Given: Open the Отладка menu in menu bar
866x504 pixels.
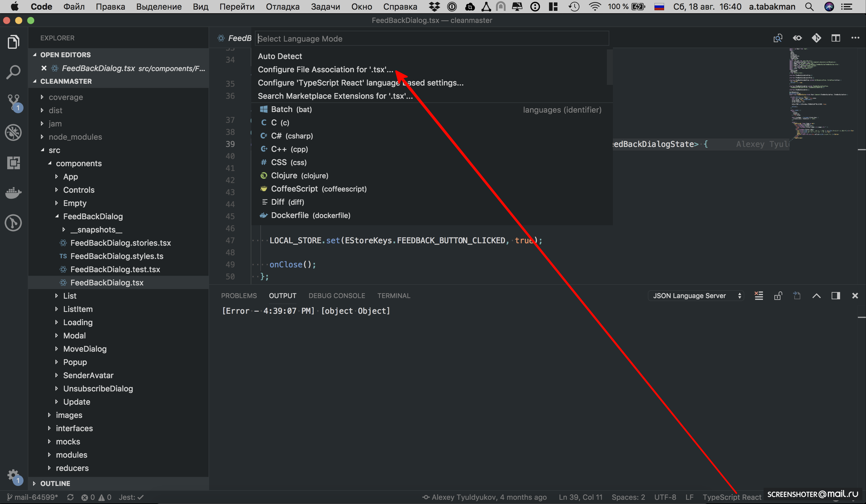Looking at the screenshot, I should coord(282,7).
